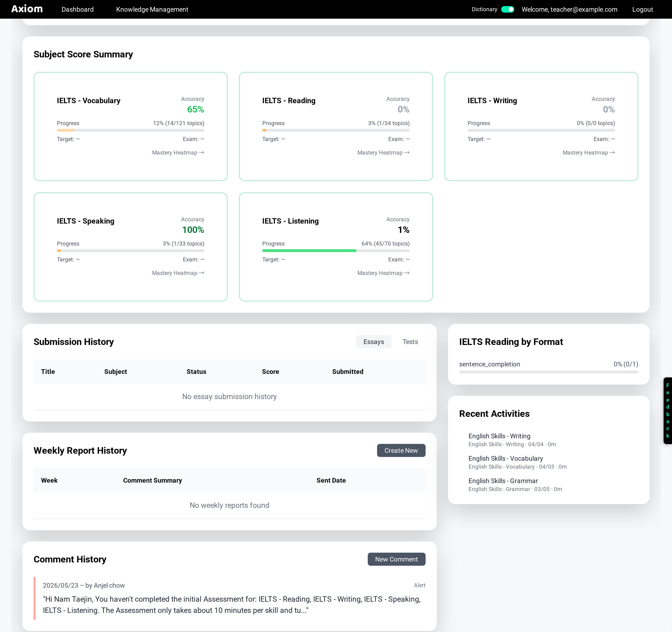Select the IELTS - Writing card title
The image size is (672, 632).
tap(492, 100)
